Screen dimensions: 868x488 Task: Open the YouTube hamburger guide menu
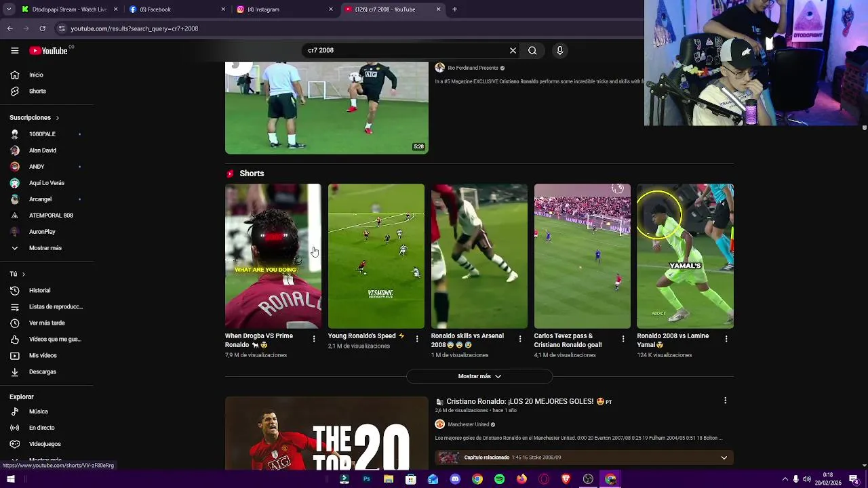pyautogui.click(x=14, y=50)
